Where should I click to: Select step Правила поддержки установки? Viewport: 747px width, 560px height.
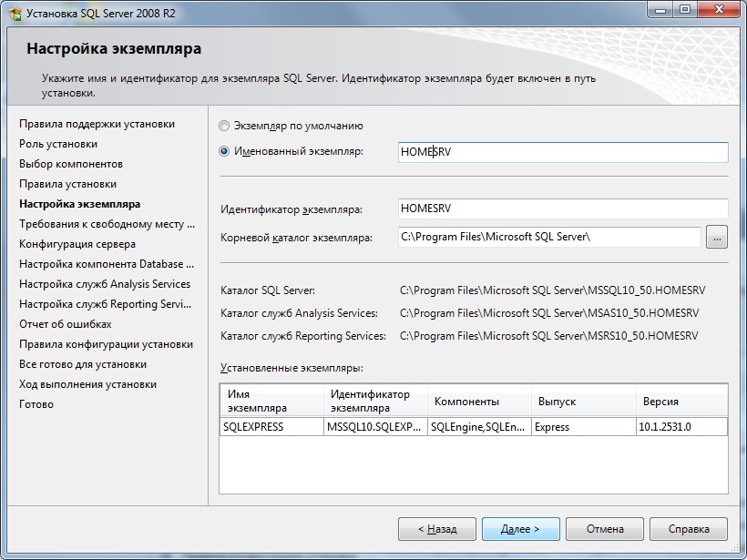point(97,124)
